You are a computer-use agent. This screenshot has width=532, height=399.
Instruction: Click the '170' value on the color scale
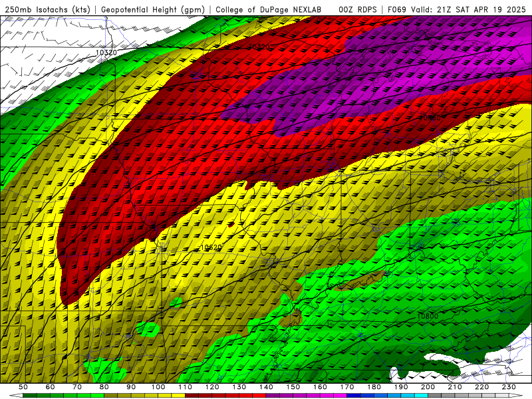click(x=347, y=387)
